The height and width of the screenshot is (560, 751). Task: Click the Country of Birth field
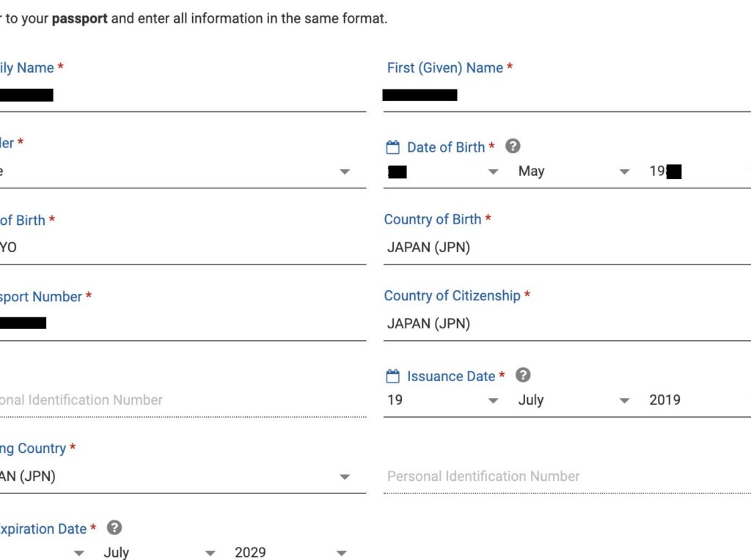pos(567,248)
